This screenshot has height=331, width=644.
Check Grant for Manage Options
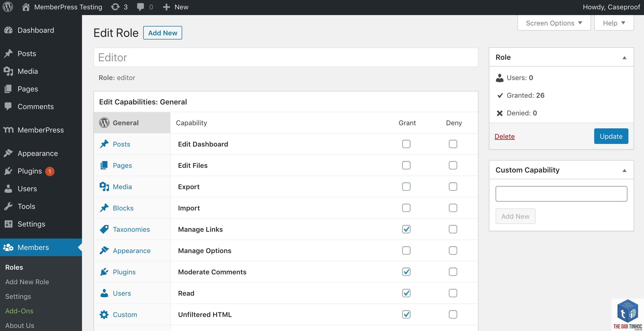pyautogui.click(x=406, y=250)
